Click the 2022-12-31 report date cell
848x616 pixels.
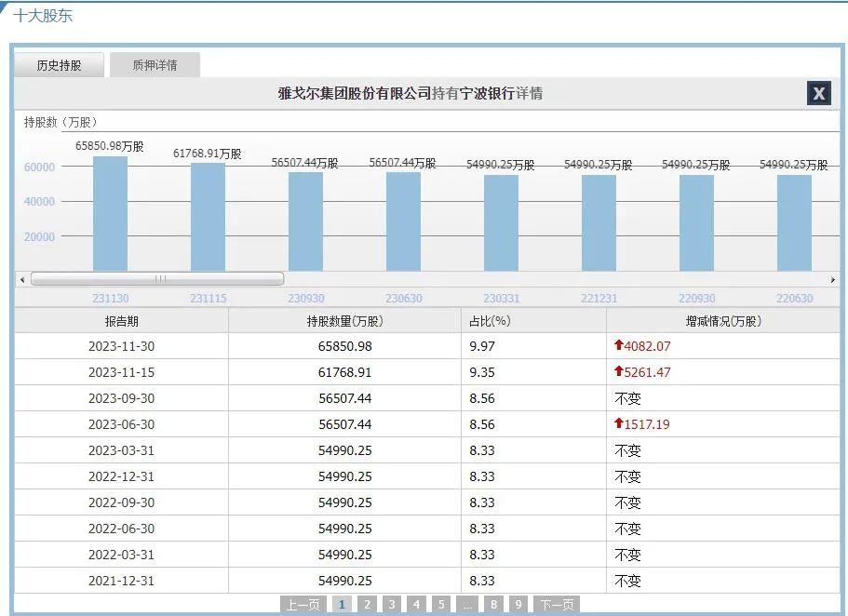click(122, 476)
